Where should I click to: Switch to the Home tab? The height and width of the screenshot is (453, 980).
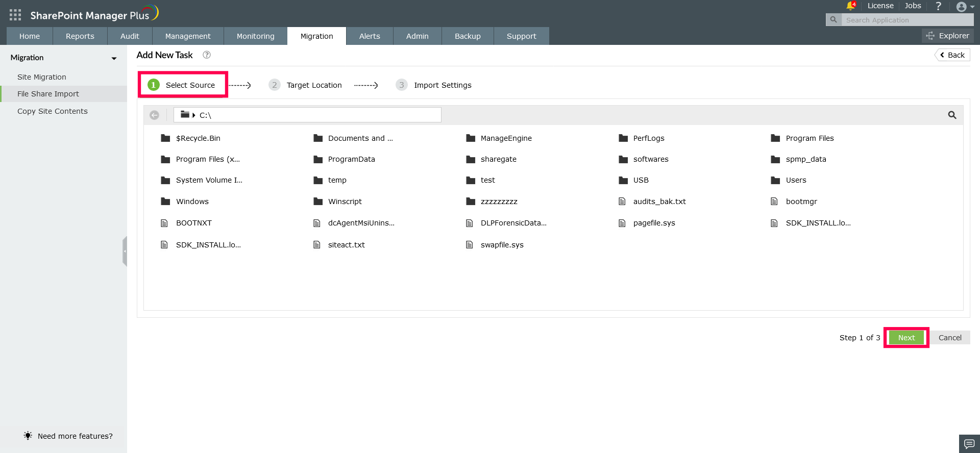pos(30,36)
